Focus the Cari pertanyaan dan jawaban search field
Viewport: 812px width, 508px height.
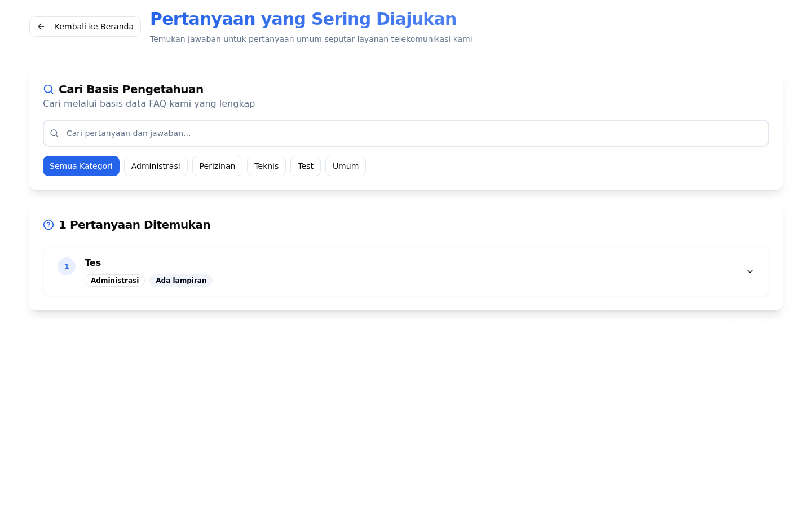[406, 133]
